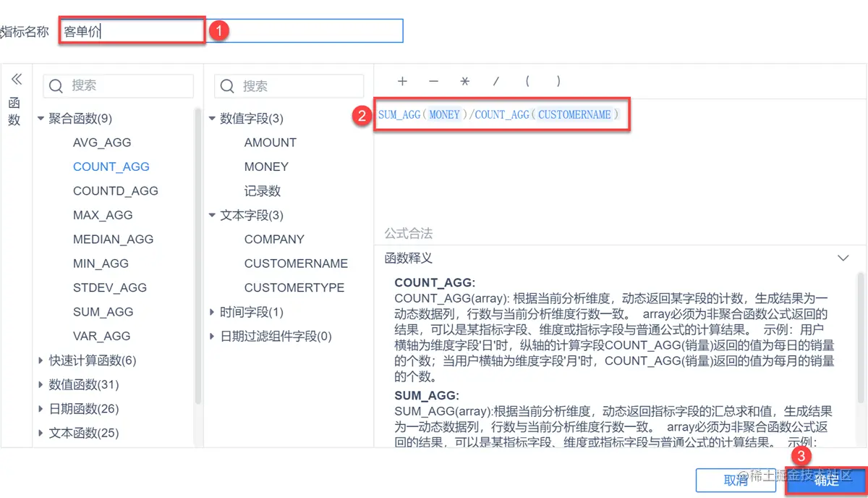Click the search magnifier in the field panel

[226, 85]
